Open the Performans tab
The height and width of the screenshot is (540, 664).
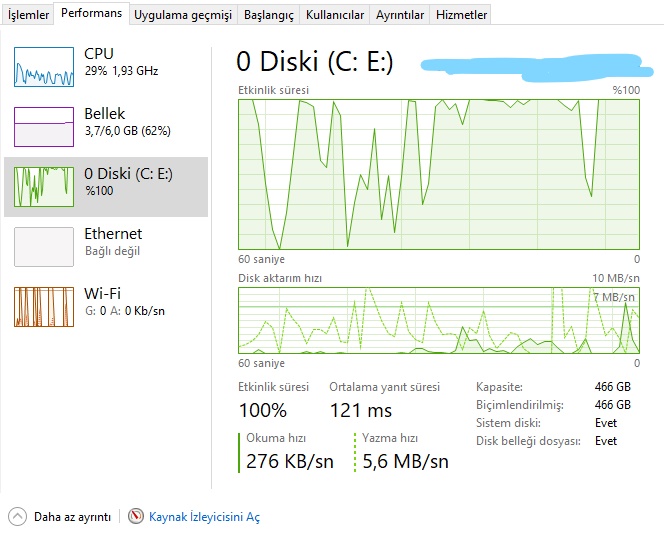(92, 14)
